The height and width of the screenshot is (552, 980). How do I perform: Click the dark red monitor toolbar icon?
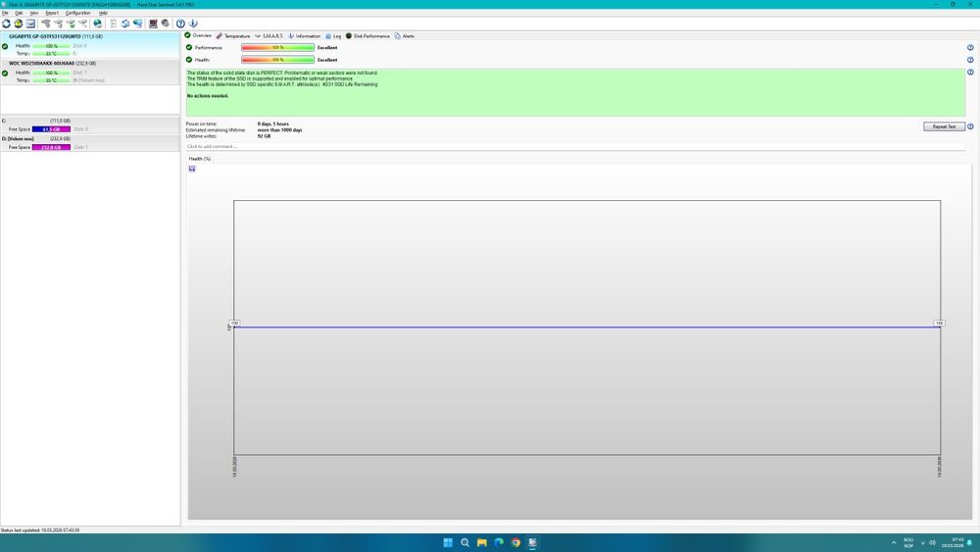(x=153, y=24)
